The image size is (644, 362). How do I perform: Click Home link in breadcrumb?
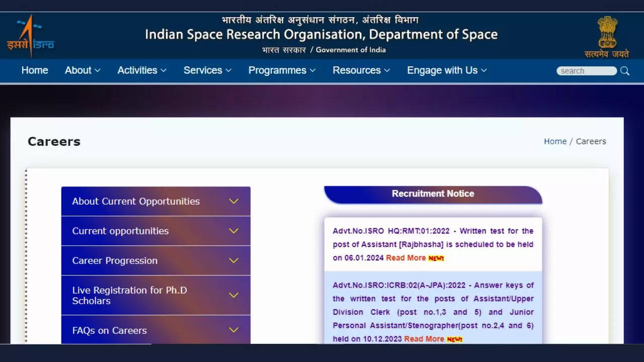pyautogui.click(x=555, y=141)
